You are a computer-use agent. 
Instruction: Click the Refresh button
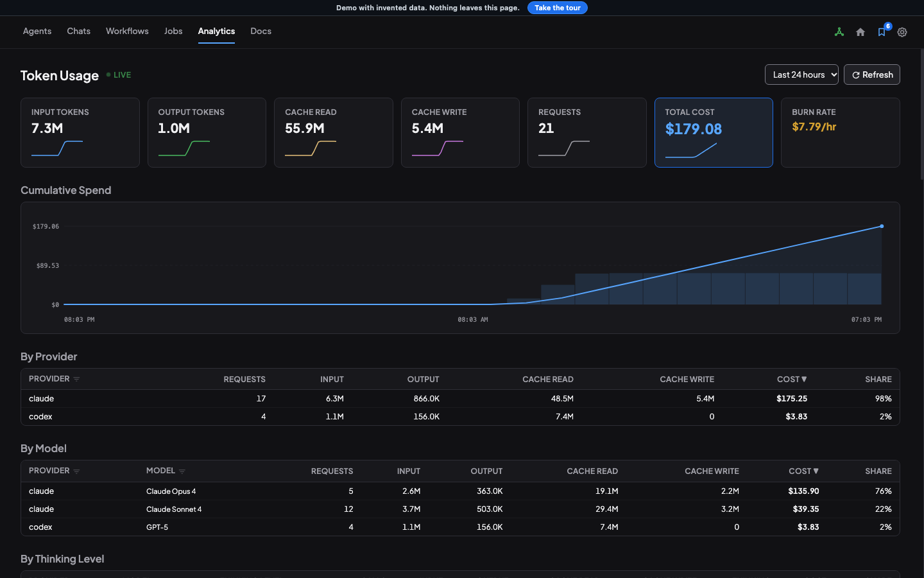(x=872, y=74)
